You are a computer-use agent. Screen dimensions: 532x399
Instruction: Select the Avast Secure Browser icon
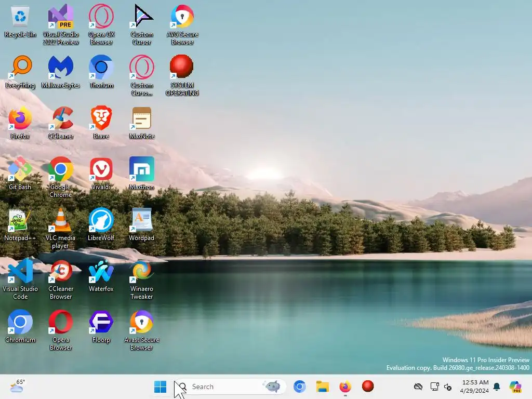[x=142, y=330]
